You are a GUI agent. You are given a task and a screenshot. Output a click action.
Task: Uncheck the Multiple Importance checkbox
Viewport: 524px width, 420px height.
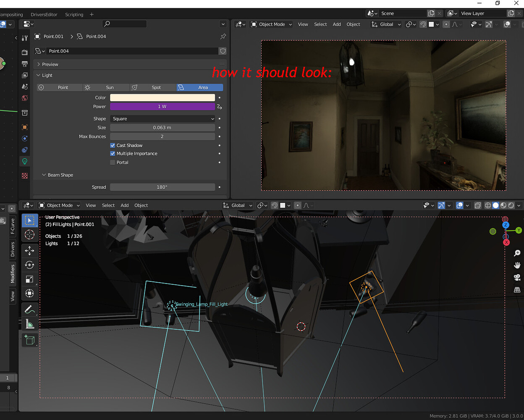pos(113,154)
